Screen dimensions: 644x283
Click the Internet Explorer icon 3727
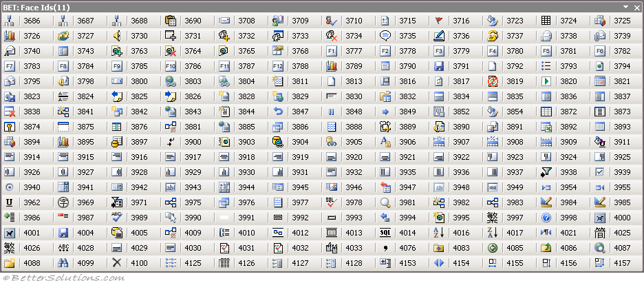[x=63, y=36]
